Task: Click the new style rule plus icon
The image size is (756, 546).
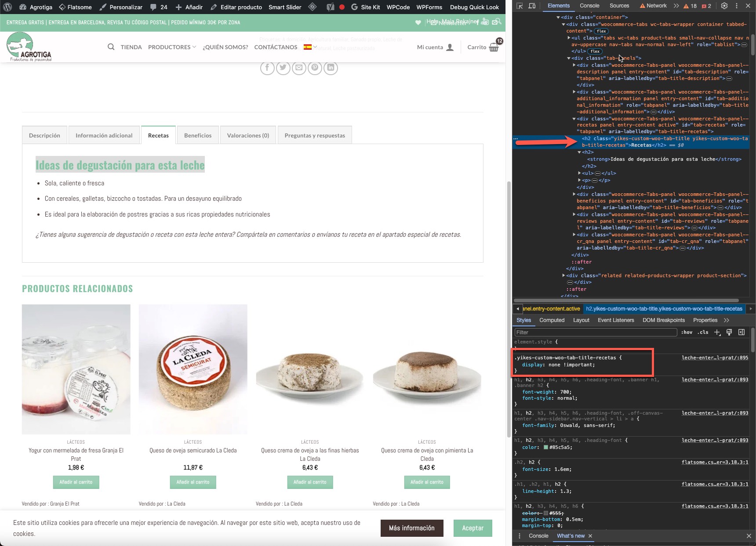Action: click(717, 333)
